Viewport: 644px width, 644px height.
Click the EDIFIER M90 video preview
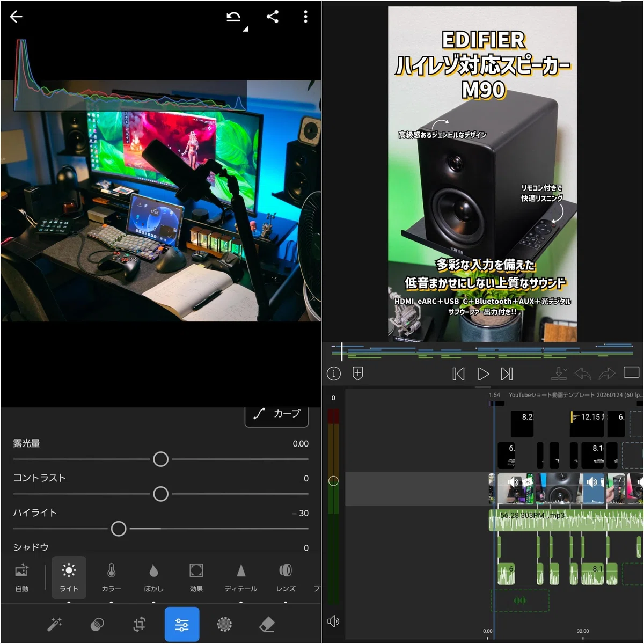[x=482, y=174]
